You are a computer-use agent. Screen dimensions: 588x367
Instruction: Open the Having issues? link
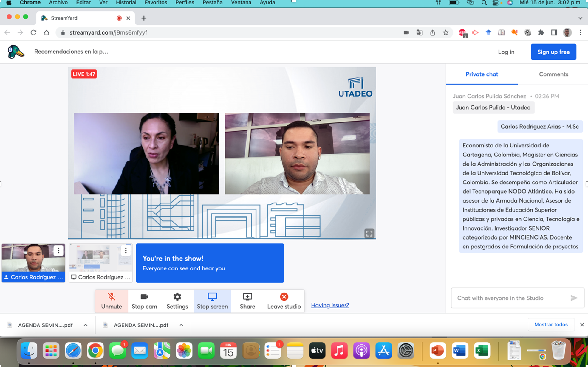(330, 305)
